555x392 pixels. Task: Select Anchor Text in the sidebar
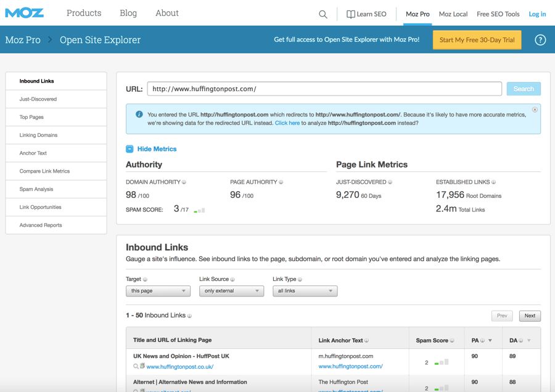56,153
